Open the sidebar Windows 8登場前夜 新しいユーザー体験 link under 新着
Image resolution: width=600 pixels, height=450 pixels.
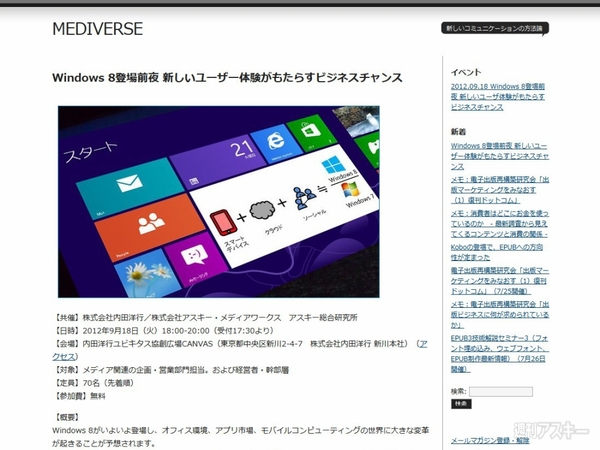click(x=500, y=156)
